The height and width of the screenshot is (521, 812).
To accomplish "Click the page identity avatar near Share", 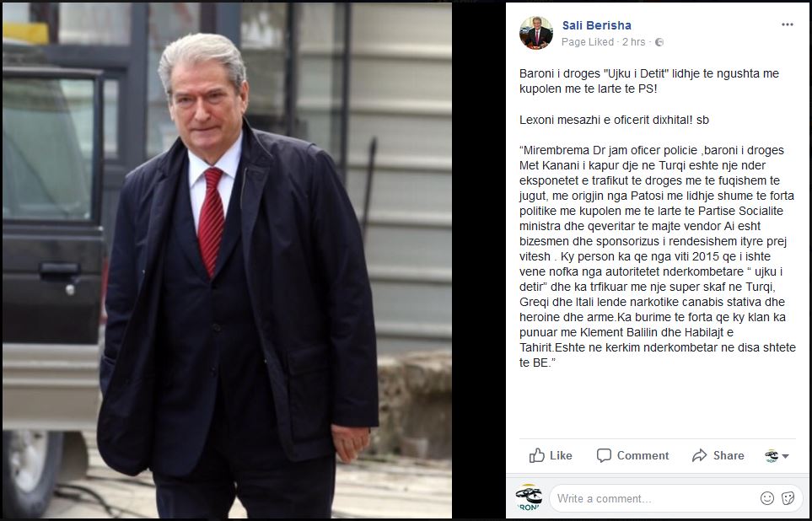I will point(772,456).
